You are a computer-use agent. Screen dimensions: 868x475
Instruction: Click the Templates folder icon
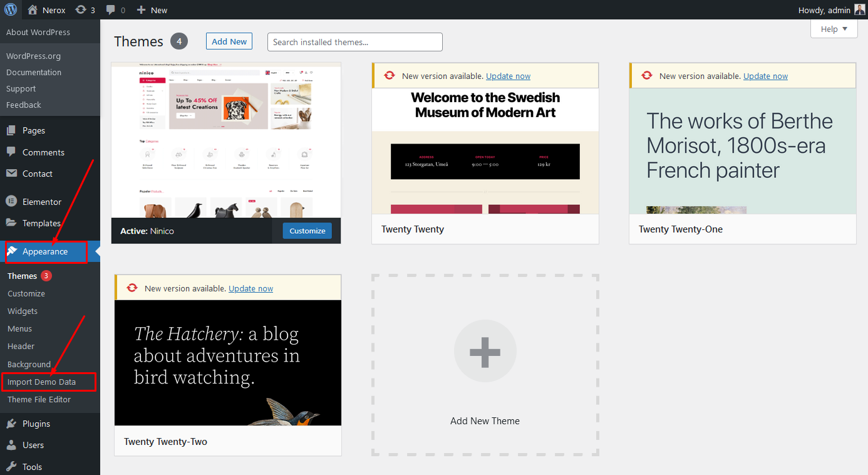tap(11, 223)
